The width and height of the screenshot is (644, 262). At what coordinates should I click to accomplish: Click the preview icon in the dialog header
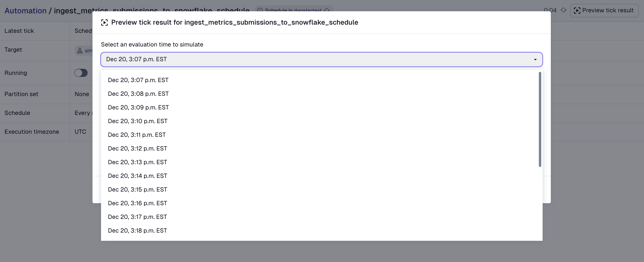tap(104, 23)
